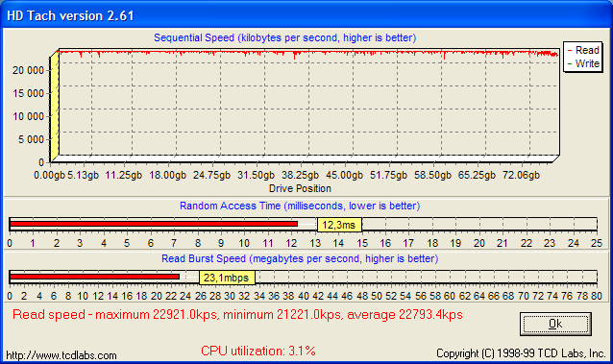Click the 72.06gb drive position label
The width and height of the screenshot is (613, 364).
(521, 175)
